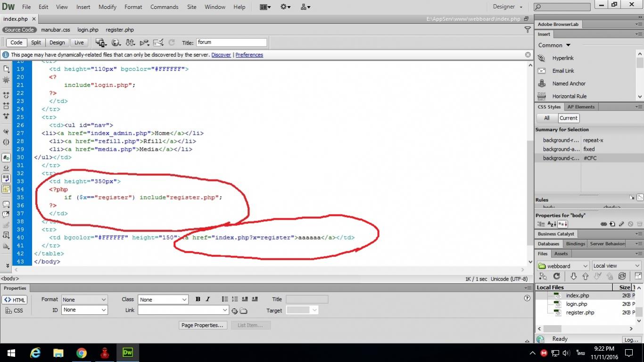644x362 pixels.
Task: Click the Remove Comment icon
Action: click(6, 214)
